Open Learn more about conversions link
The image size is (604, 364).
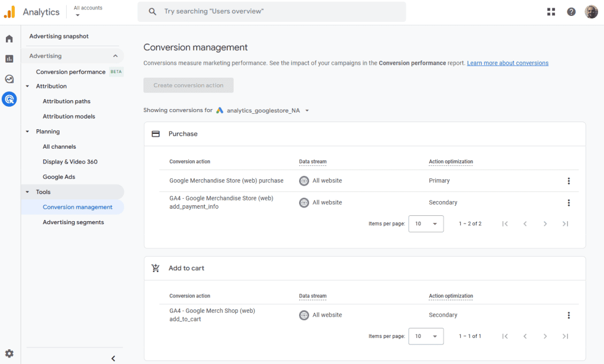click(507, 63)
